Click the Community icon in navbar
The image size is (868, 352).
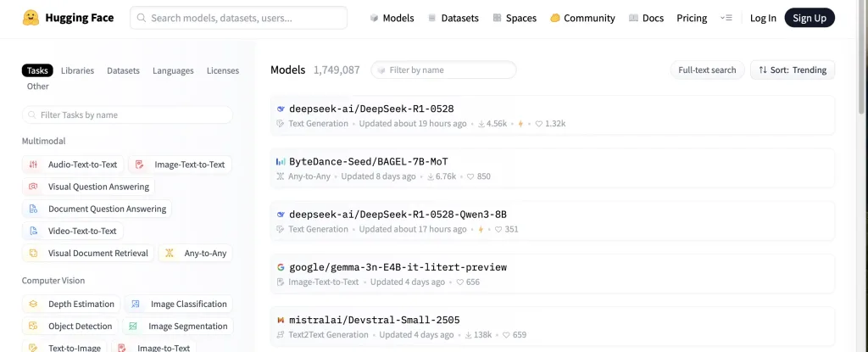pos(554,18)
